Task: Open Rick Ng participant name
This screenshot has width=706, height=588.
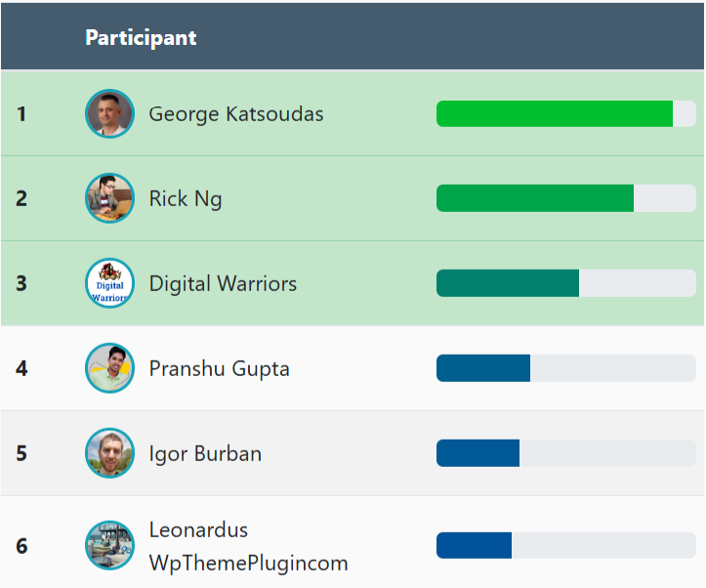Action: pos(186,199)
